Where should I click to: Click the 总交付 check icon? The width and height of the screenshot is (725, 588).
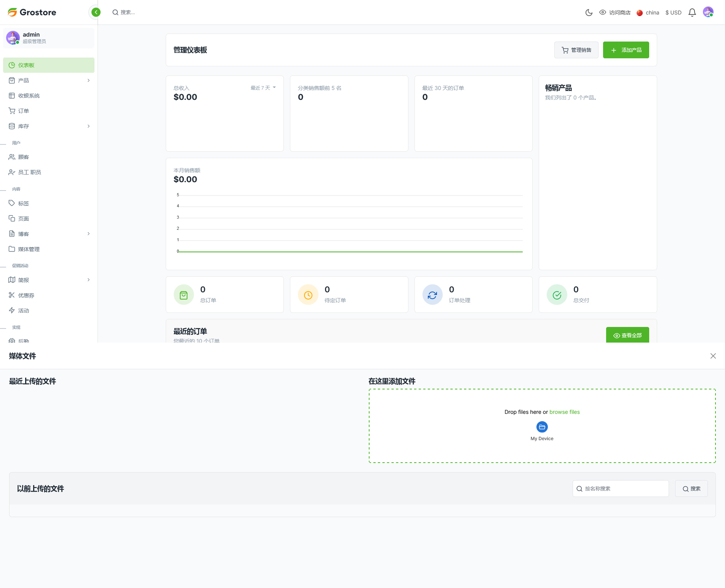pyautogui.click(x=557, y=295)
